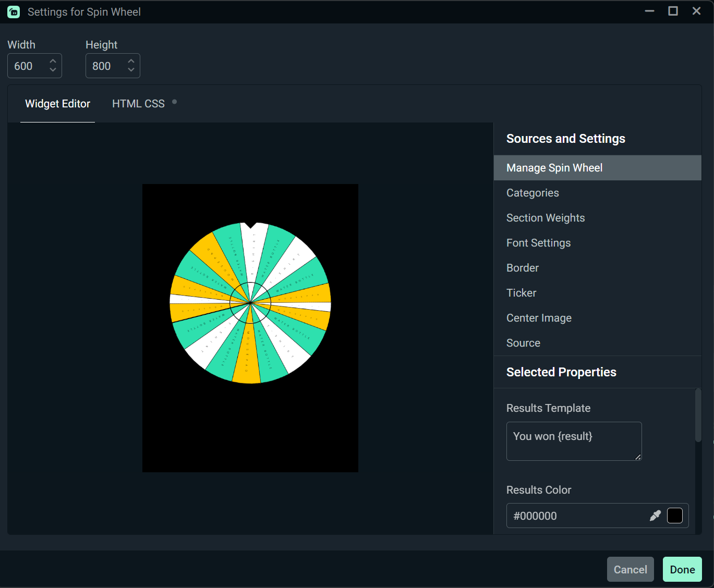Viewport: 714px width, 588px height.
Task: Edit the Results Template text box
Action: click(573, 441)
